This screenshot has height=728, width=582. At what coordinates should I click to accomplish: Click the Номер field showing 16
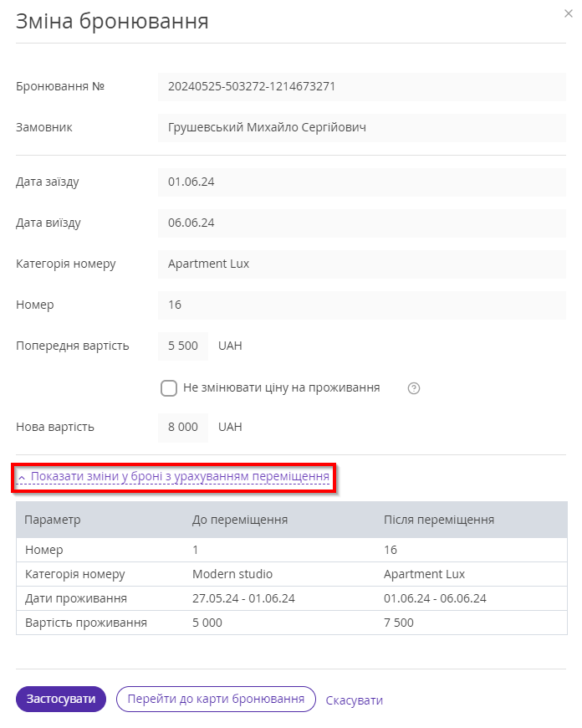click(361, 305)
